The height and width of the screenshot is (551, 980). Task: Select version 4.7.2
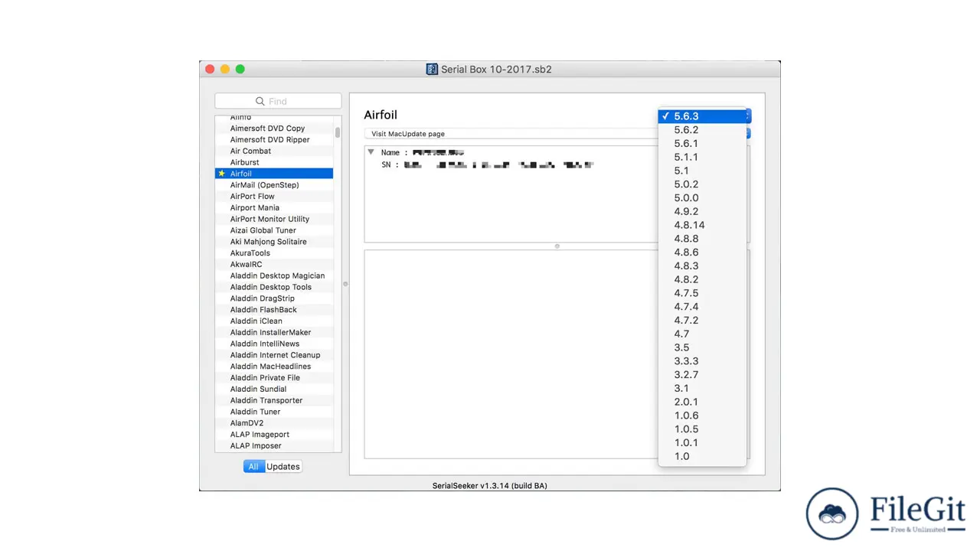702,320
